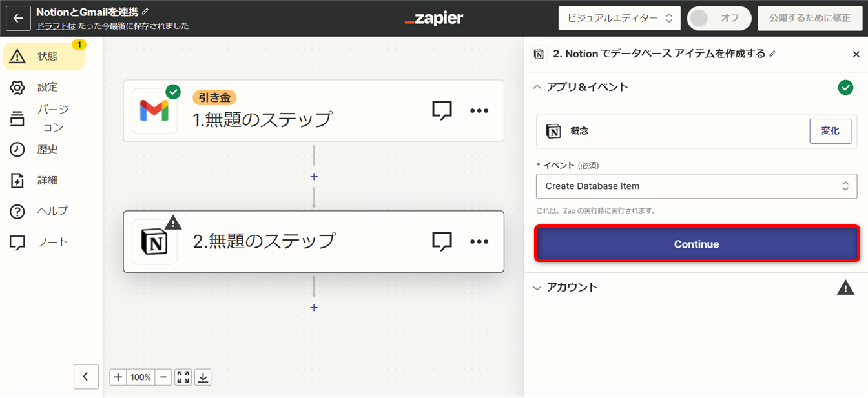868x398 pixels.
Task: Open 設定 in the left sidebar
Action: [x=47, y=87]
